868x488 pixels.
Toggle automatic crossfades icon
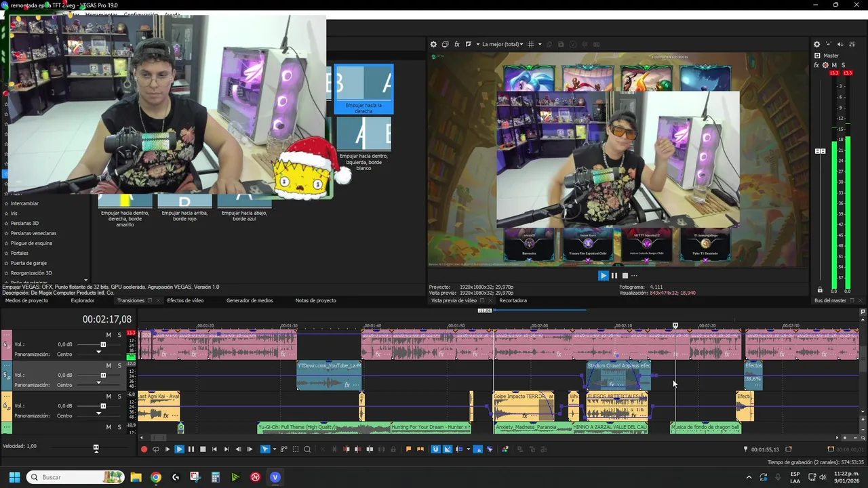[x=448, y=449]
